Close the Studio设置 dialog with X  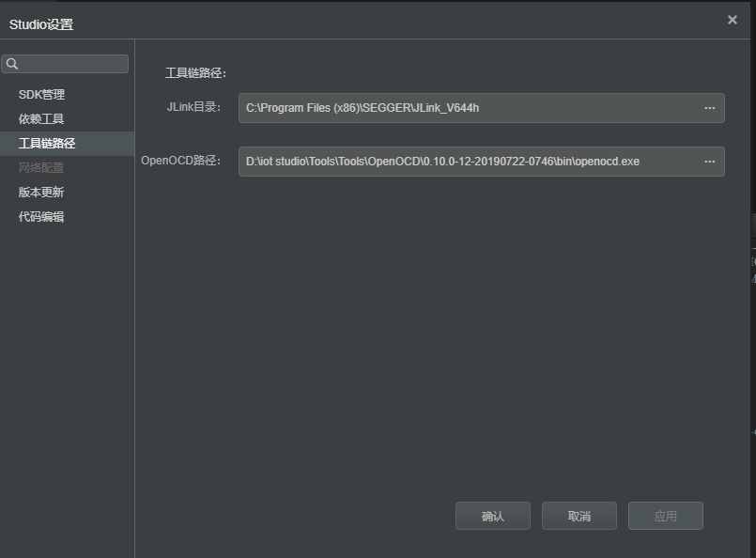coord(733,20)
